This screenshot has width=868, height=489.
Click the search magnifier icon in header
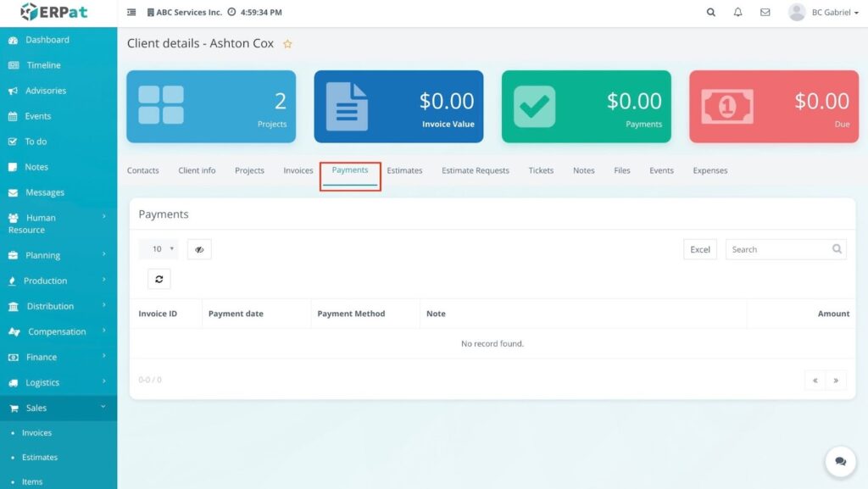tap(710, 13)
